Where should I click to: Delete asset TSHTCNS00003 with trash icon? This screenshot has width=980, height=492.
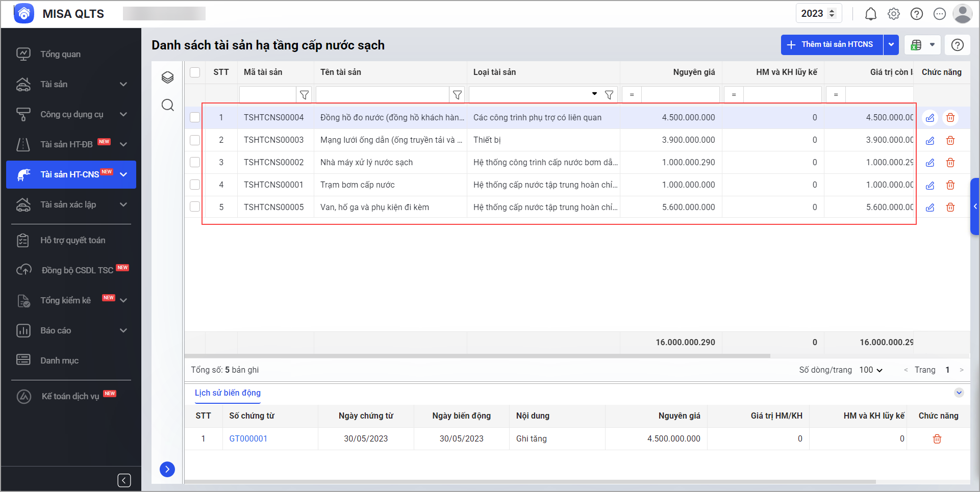click(x=950, y=140)
